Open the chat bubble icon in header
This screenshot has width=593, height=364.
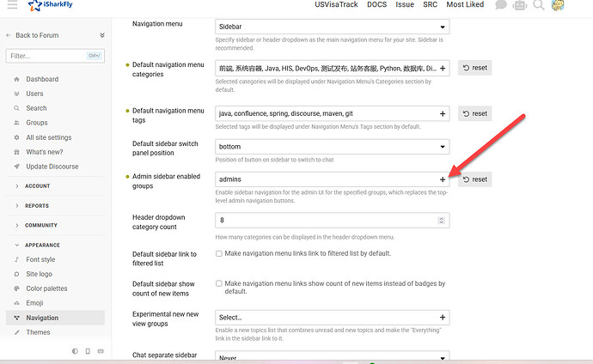(x=501, y=5)
